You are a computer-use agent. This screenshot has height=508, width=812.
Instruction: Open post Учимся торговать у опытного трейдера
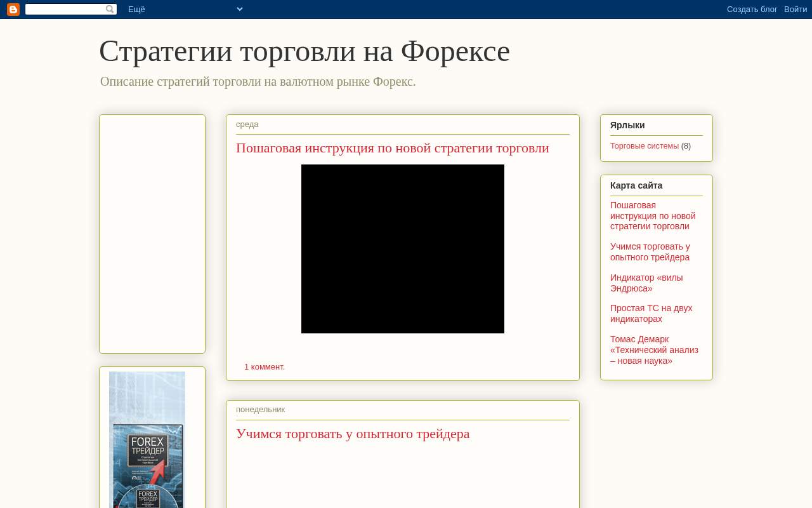353,434
